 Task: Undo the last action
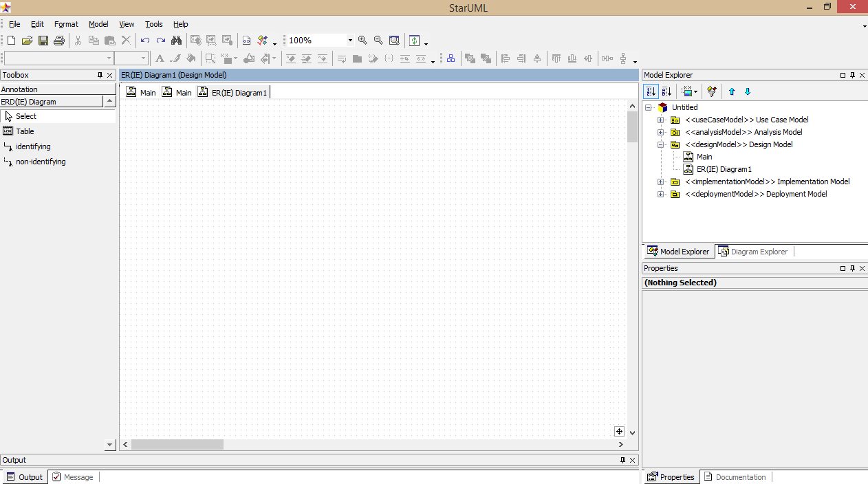[145, 41]
